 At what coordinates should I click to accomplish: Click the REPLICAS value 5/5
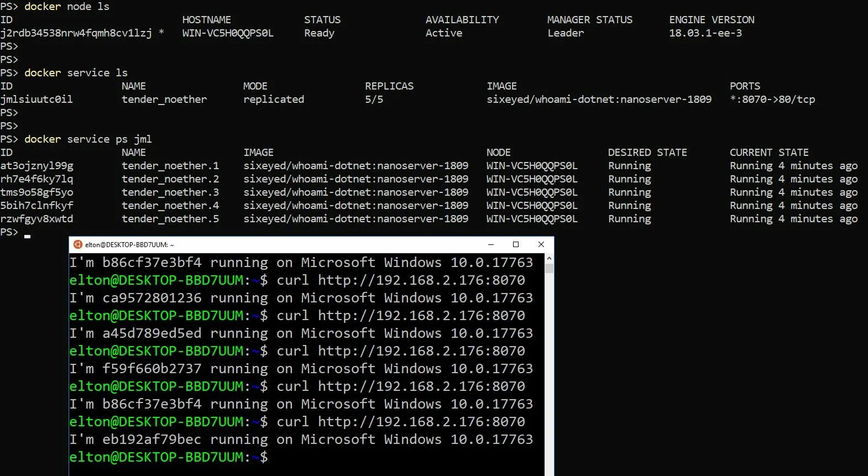click(374, 100)
